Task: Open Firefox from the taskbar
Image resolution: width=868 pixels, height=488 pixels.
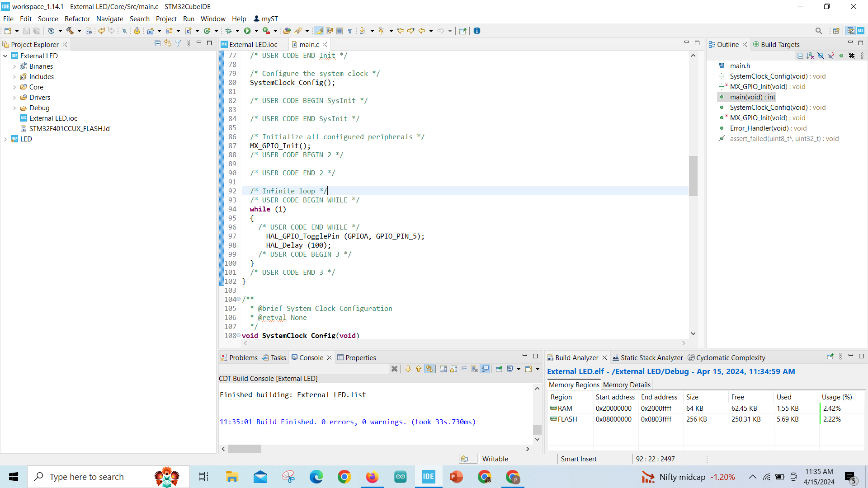Action: [x=372, y=476]
